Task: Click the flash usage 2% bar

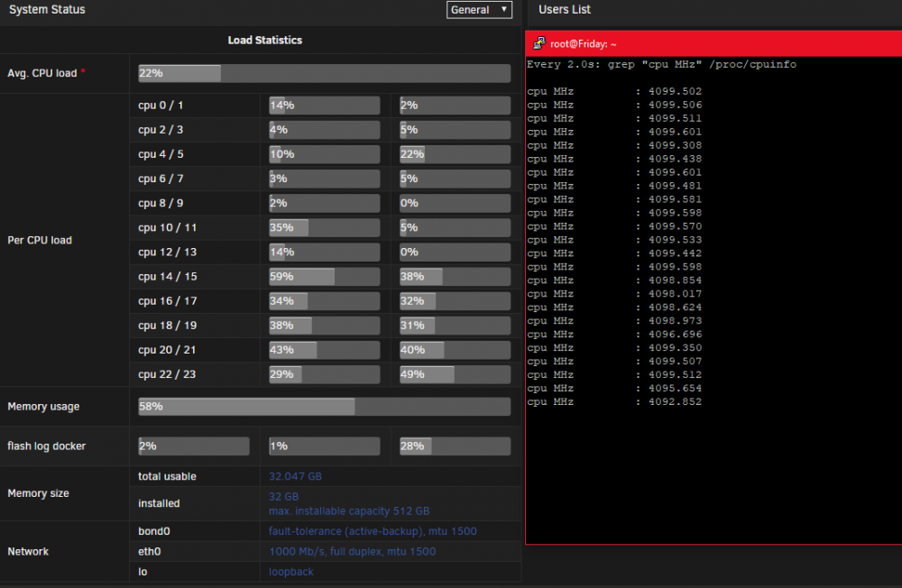Action: point(194,446)
